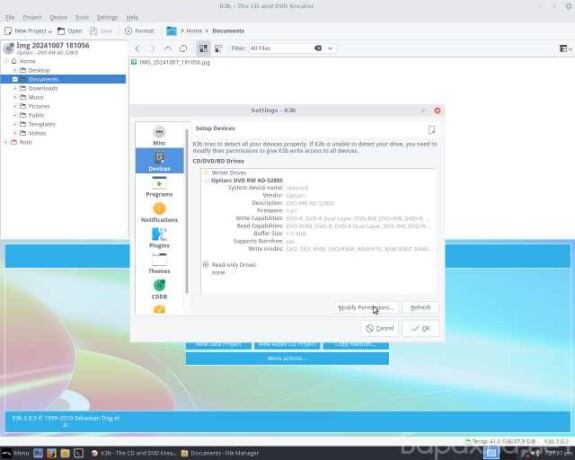Cancel the Settings dialog
The height and width of the screenshot is (460, 575).
point(380,328)
